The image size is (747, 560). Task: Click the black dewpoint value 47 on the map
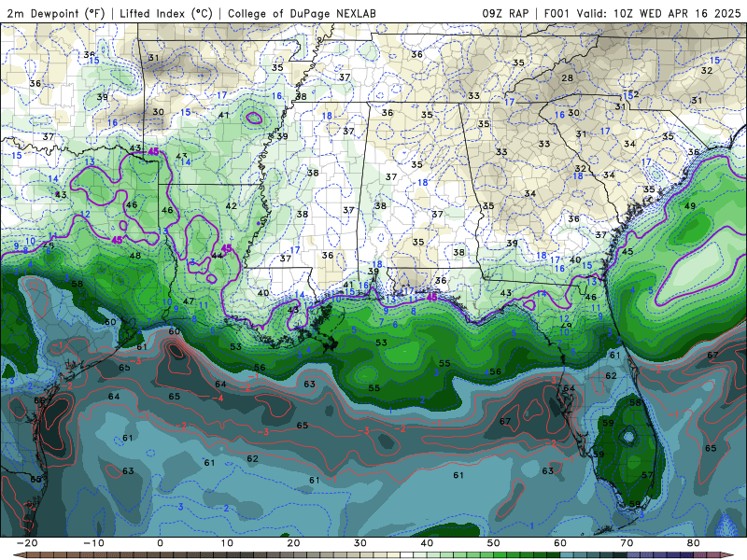[x=189, y=301]
